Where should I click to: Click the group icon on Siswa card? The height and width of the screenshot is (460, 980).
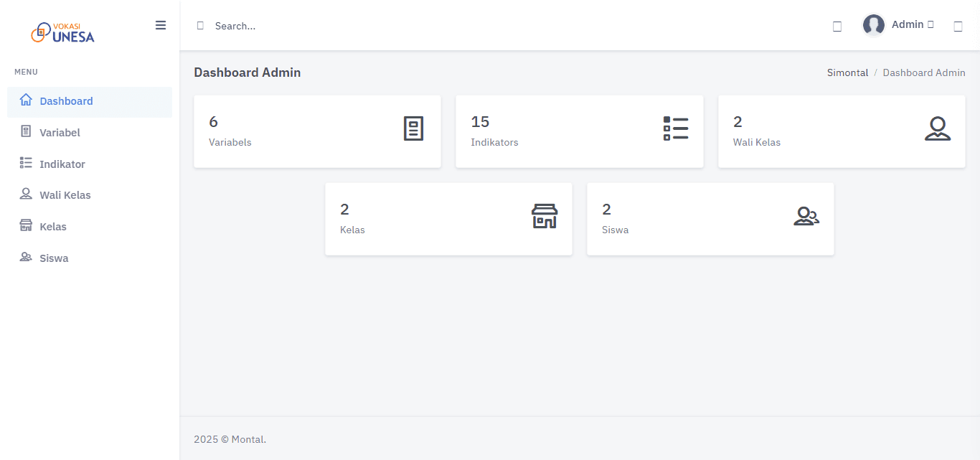[x=806, y=216]
